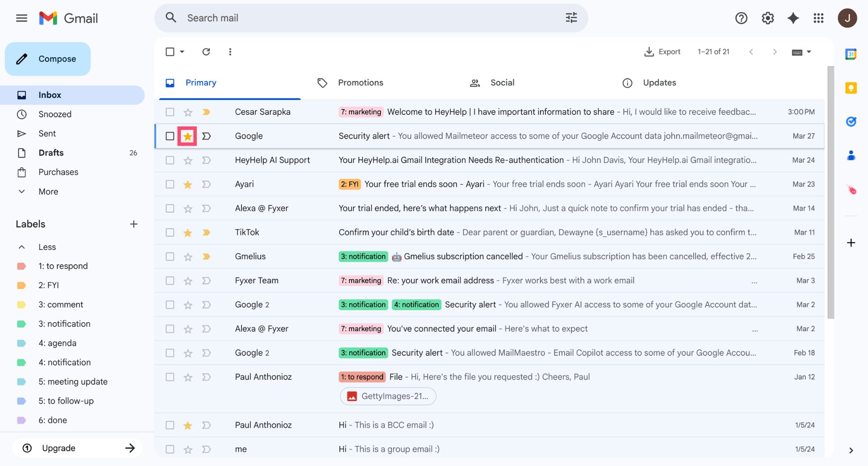Open the Google apps grid
Image resolution: width=868 pixels, height=466 pixels.
click(x=818, y=18)
